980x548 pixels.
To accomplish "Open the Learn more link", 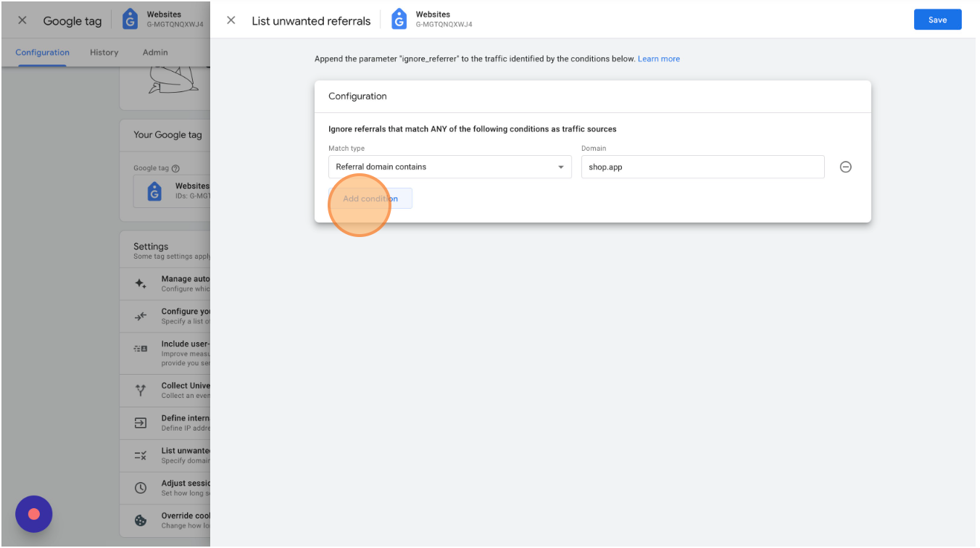I will (659, 59).
